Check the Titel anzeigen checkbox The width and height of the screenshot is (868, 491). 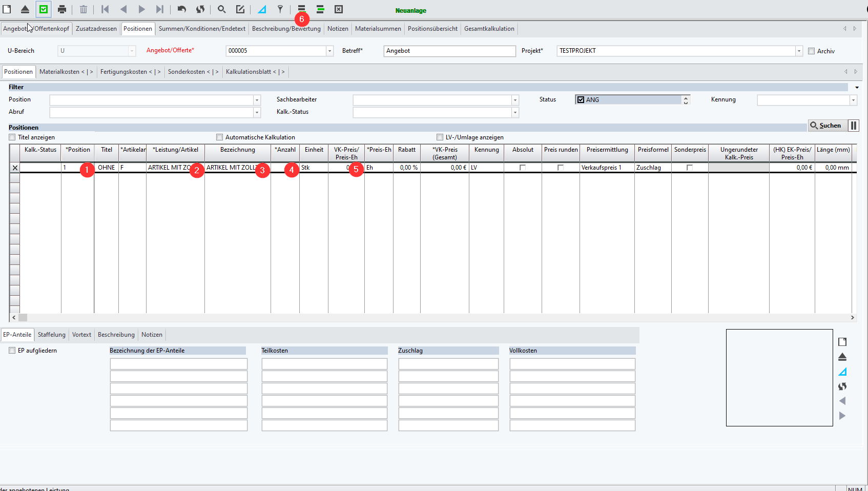click(12, 137)
